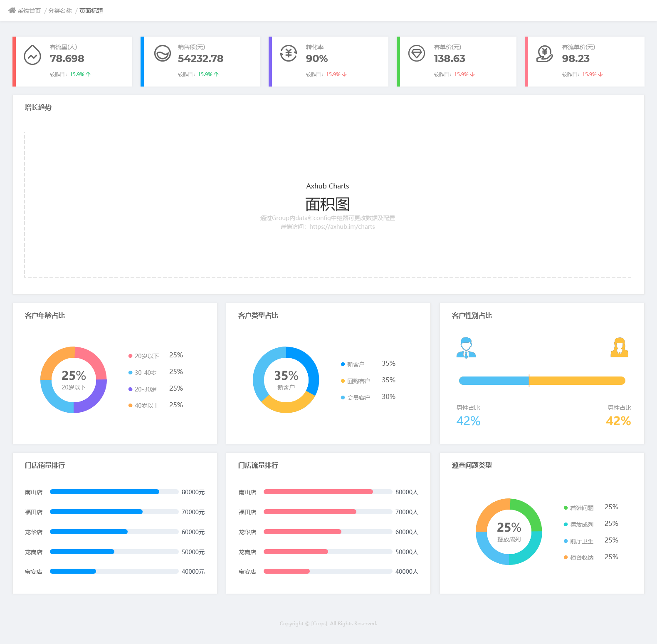Viewport: 657px width, 644px height.
Task: Open 系统首页 breadcrumb link
Action: [x=29, y=11]
